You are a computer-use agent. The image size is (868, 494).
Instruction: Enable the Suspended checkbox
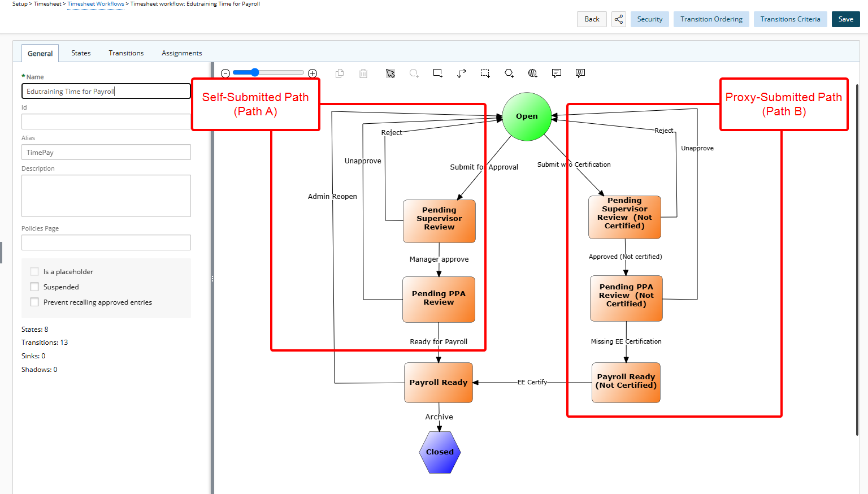(x=34, y=287)
